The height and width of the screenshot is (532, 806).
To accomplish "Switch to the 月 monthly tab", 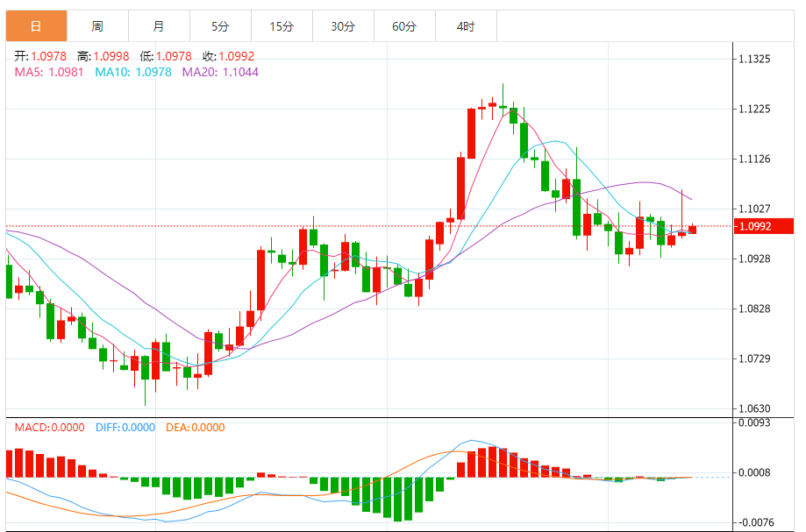I will coord(160,26).
